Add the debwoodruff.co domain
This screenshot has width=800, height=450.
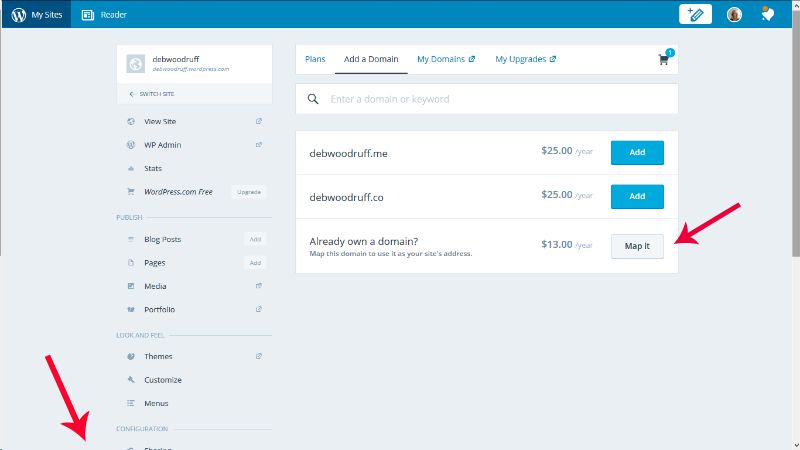pyautogui.click(x=637, y=196)
